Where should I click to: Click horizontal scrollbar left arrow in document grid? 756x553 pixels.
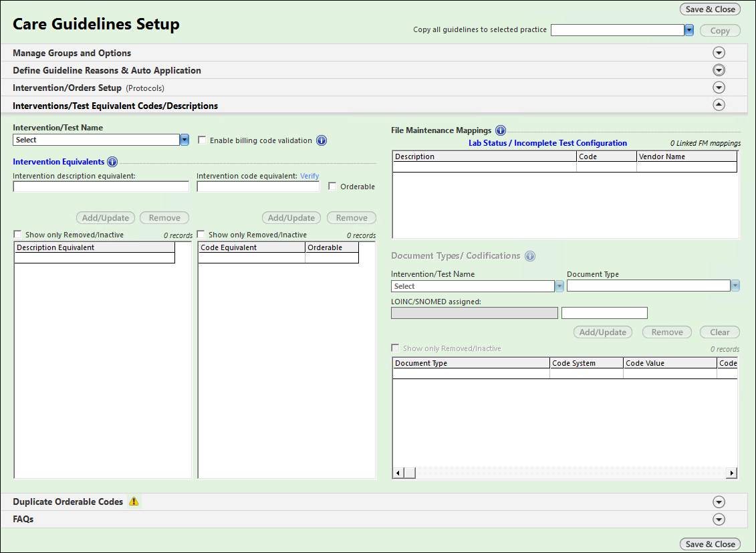[x=398, y=473]
